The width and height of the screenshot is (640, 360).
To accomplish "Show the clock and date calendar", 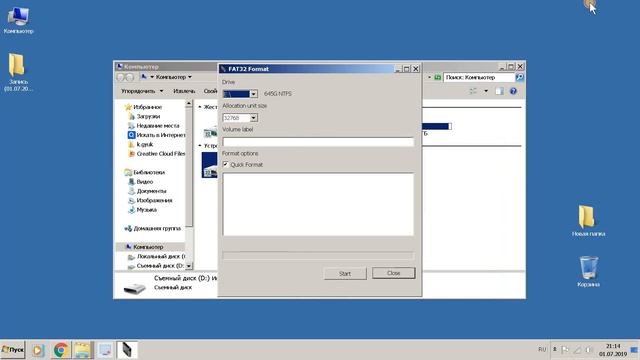I will [x=613, y=350].
